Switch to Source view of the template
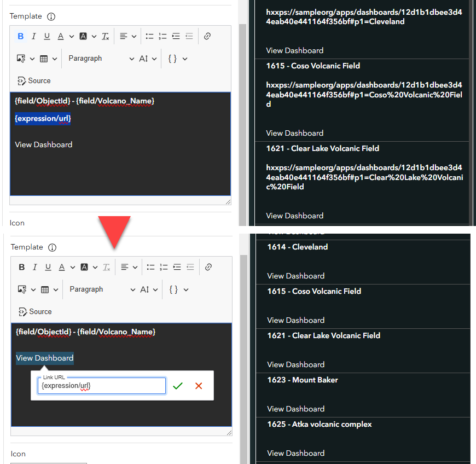This screenshot has width=476, height=464. (33, 80)
